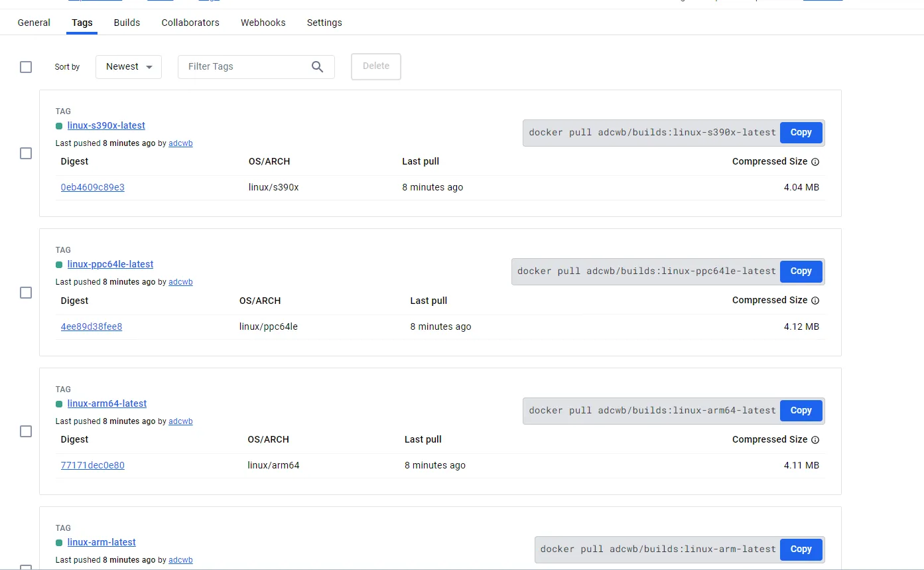924x570 pixels.
Task: Open the Newest sort dropdown
Action: 129,66
